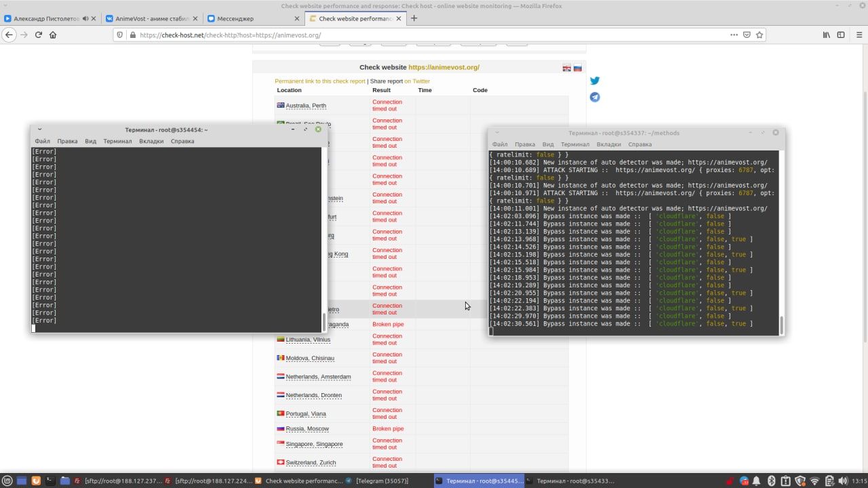Open the tracking protection shield icon in the address bar

pos(121,35)
